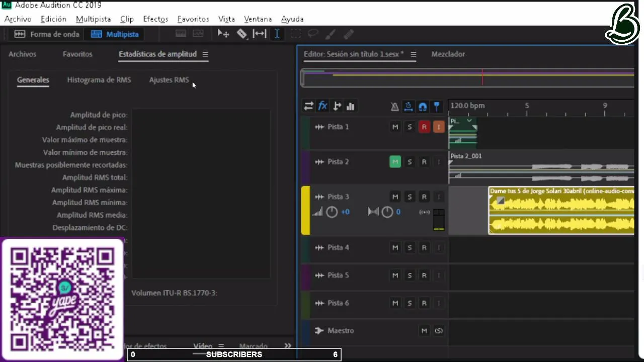Open the Ajustes RMS tab
This screenshot has width=644, height=362.
coord(169,80)
